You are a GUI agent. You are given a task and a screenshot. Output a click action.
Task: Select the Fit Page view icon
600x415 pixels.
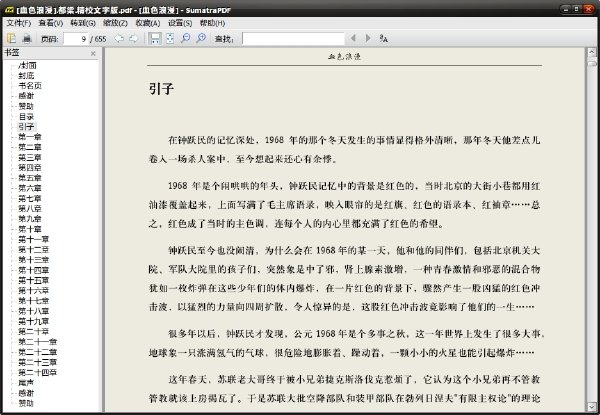pyautogui.click(x=170, y=38)
